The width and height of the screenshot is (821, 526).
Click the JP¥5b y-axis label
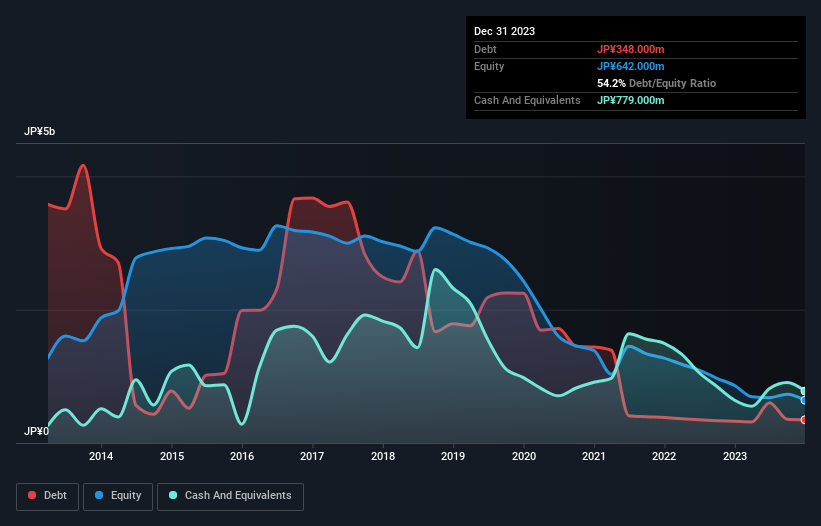[x=39, y=131]
